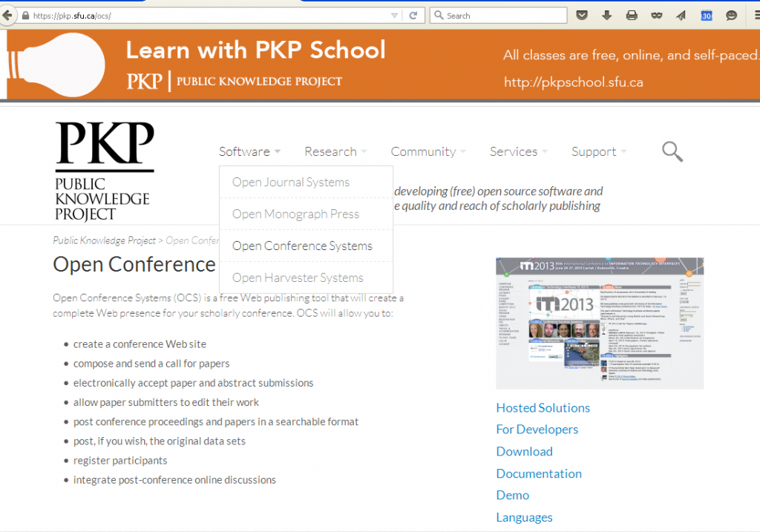This screenshot has width=760, height=532.
Task: Expand the Research navigation dropdown
Action: pos(335,151)
